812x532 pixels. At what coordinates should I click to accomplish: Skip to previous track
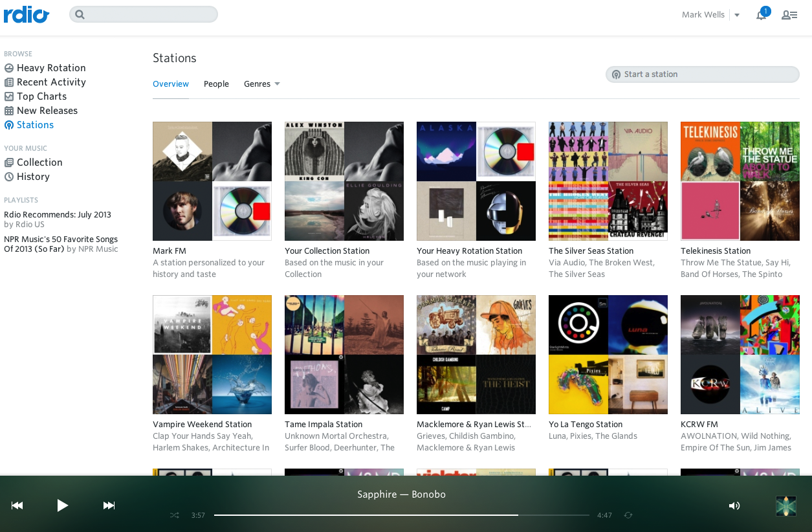tap(17, 505)
